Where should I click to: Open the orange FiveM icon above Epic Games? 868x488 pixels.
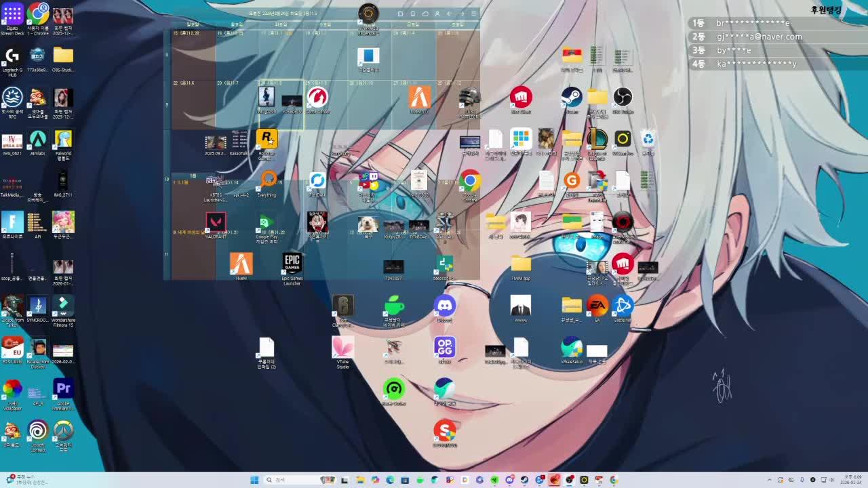pos(241,268)
